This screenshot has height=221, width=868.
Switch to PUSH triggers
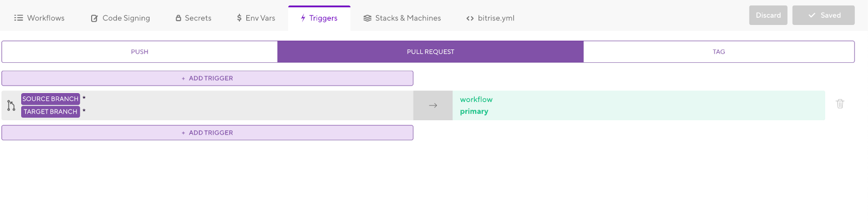pos(139,51)
